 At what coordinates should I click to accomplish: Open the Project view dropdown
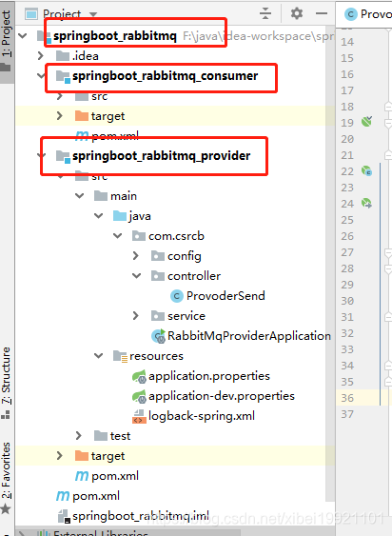(93, 14)
